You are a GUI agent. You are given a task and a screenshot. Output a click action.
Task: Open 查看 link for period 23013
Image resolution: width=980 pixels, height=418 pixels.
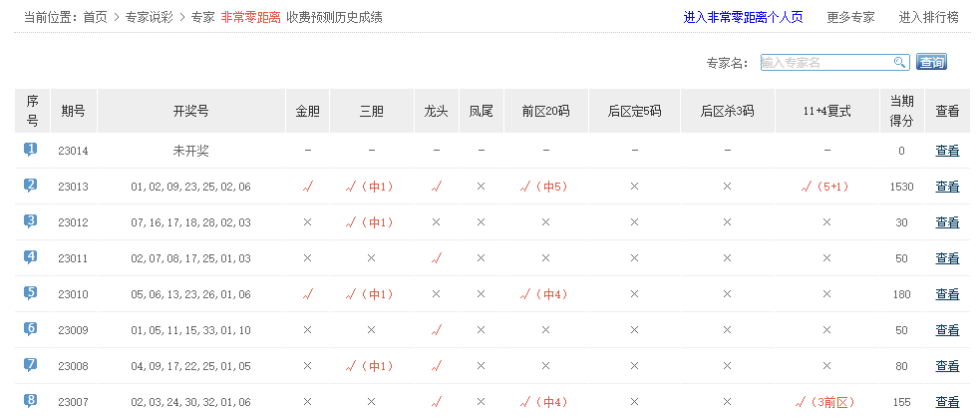[x=947, y=187]
